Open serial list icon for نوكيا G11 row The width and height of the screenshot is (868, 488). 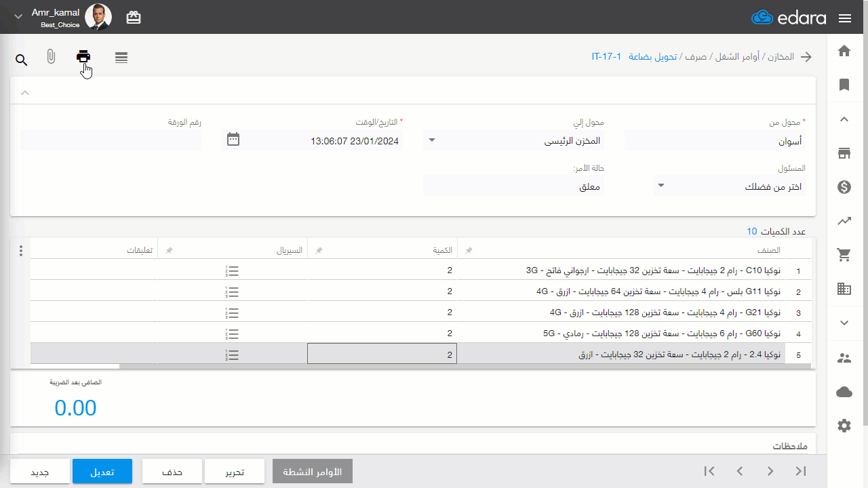coord(232,292)
